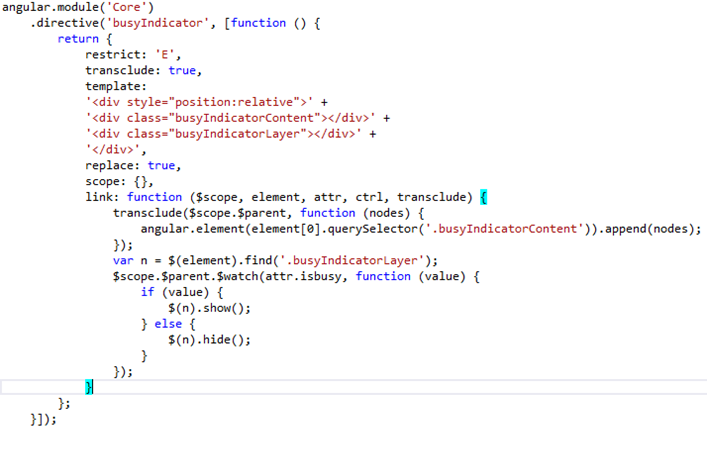Click the return keyword
This screenshot has width=707, height=454.
(78, 39)
